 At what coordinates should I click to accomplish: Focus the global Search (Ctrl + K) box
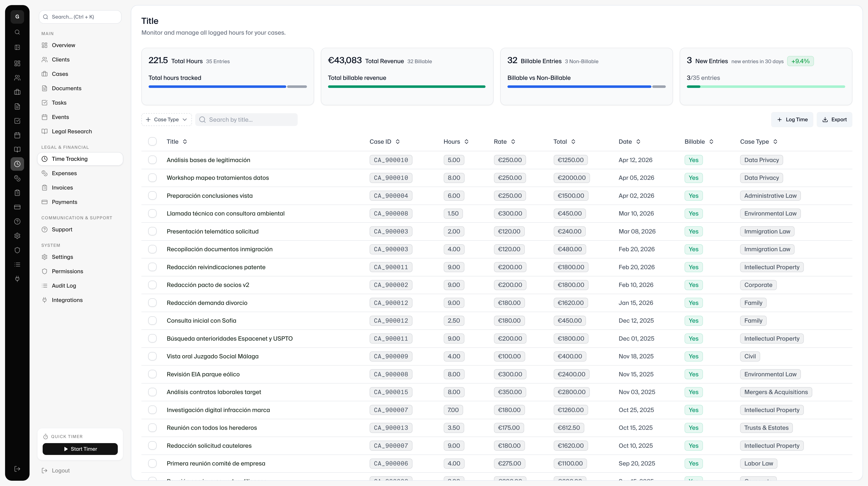pos(80,17)
